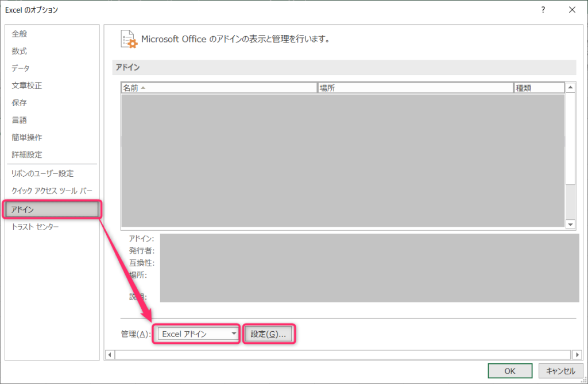Open the 数式 settings section
The image size is (588, 384).
pyautogui.click(x=19, y=51)
